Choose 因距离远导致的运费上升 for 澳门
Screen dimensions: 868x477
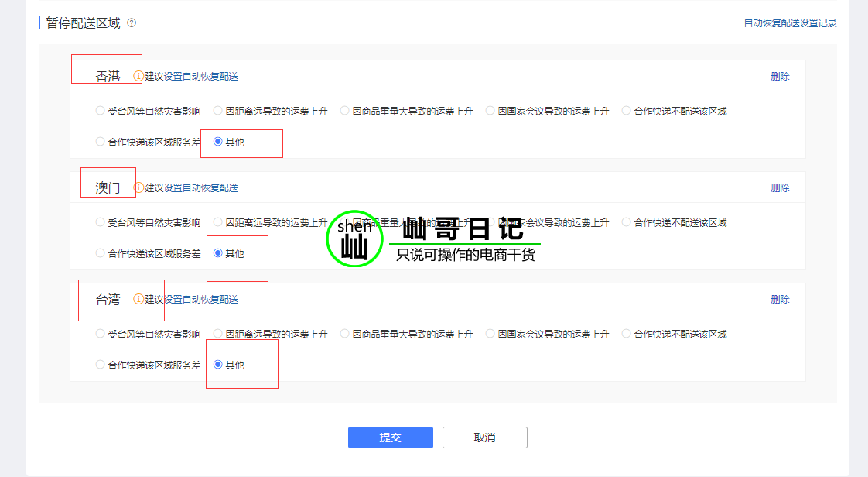pos(217,222)
